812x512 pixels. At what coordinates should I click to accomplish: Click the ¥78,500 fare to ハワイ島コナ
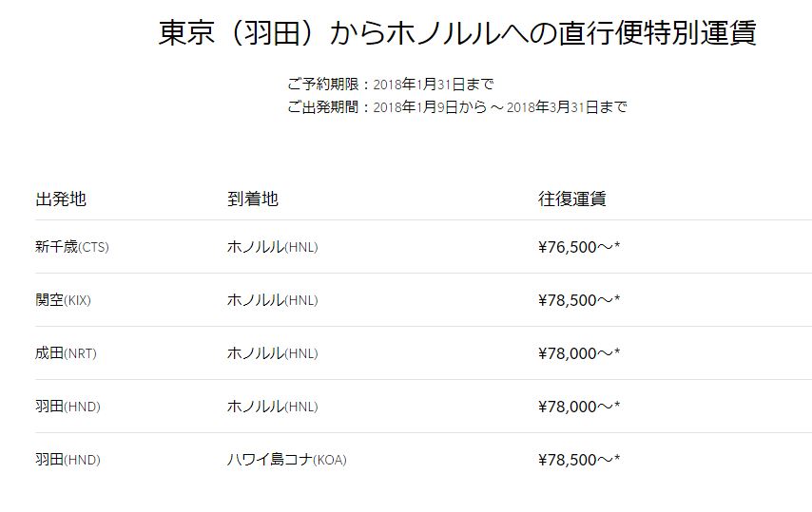point(579,460)
